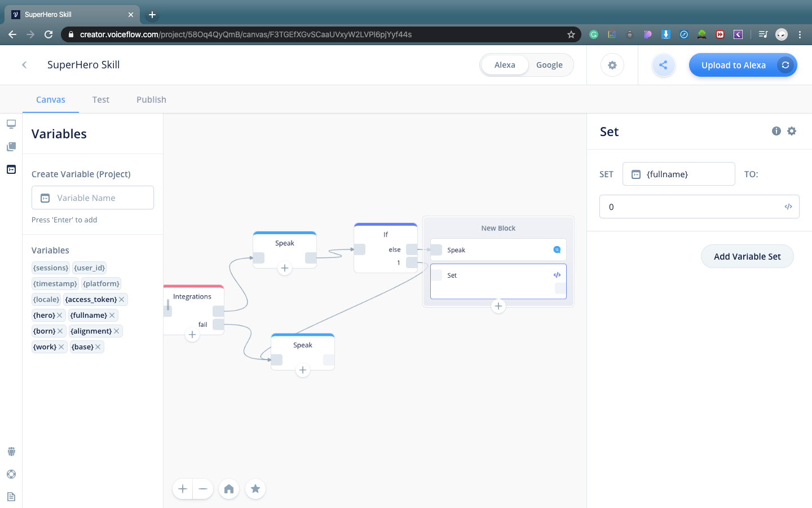Click the team members icon bottom left
The height and width of the screenshot is (508, 812).
[x=11, y=451]
